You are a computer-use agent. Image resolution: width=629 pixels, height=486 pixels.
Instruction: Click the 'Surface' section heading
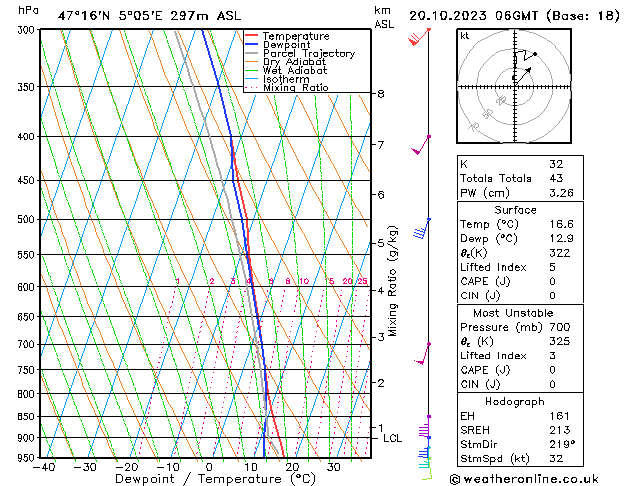point(515,210)
